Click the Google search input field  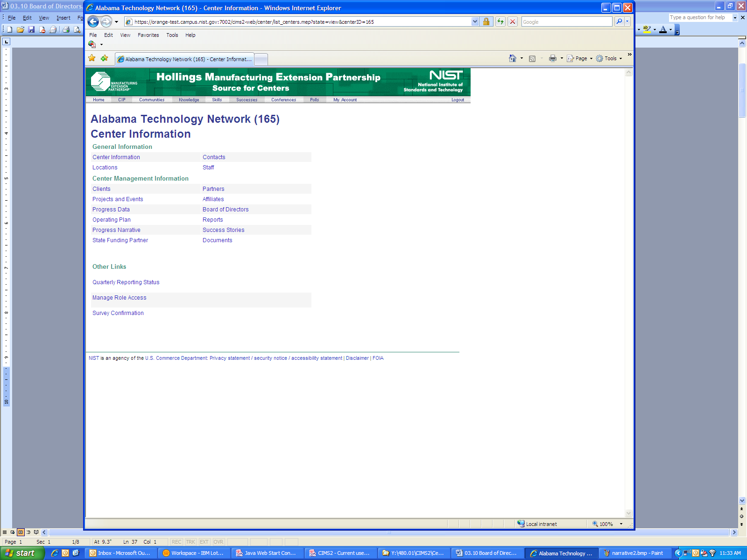pos(566,21)
